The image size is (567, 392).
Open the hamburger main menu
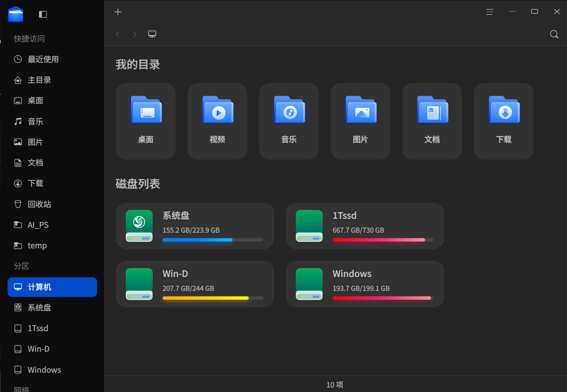[x=490, y=12]
